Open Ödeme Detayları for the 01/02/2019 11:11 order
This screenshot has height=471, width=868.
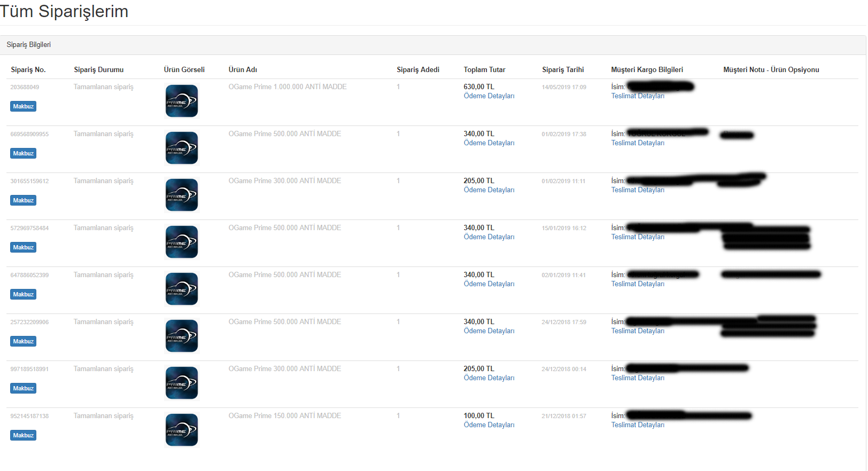489,190
